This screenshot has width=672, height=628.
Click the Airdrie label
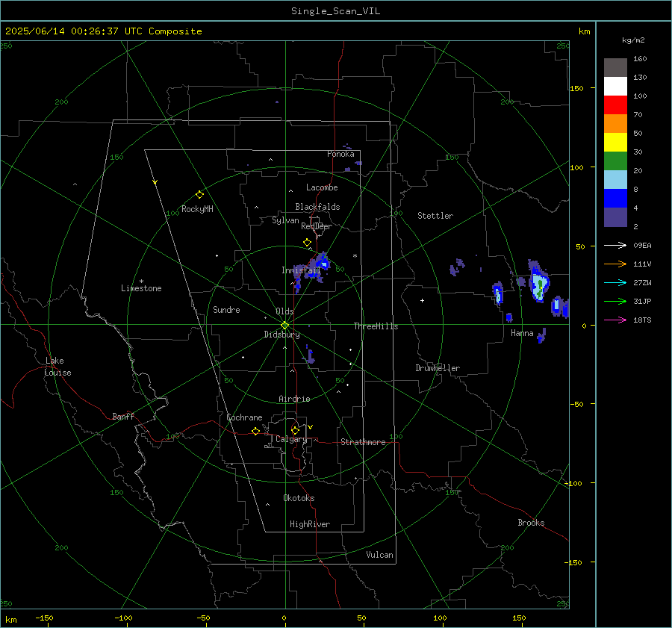tap(294, 399)
